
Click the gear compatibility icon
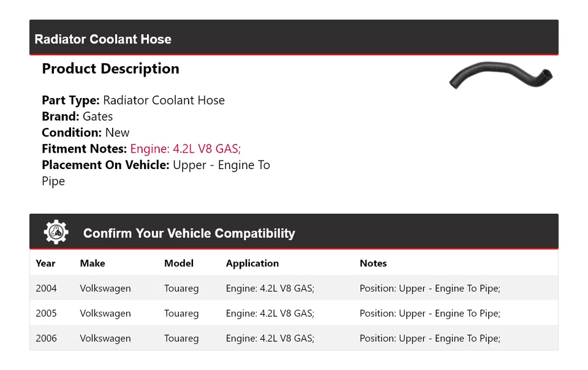[x=56, y=232]
